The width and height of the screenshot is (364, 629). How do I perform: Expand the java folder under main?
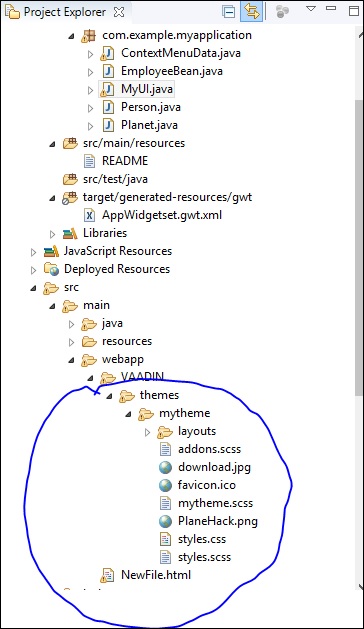(x=71, y=324)
